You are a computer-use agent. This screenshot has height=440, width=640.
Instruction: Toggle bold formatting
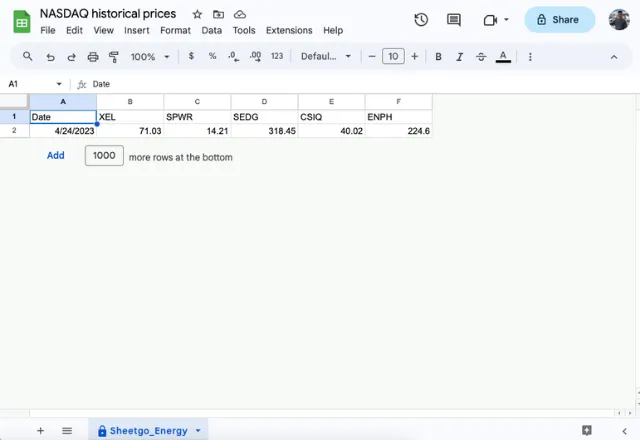coord(438,57)
